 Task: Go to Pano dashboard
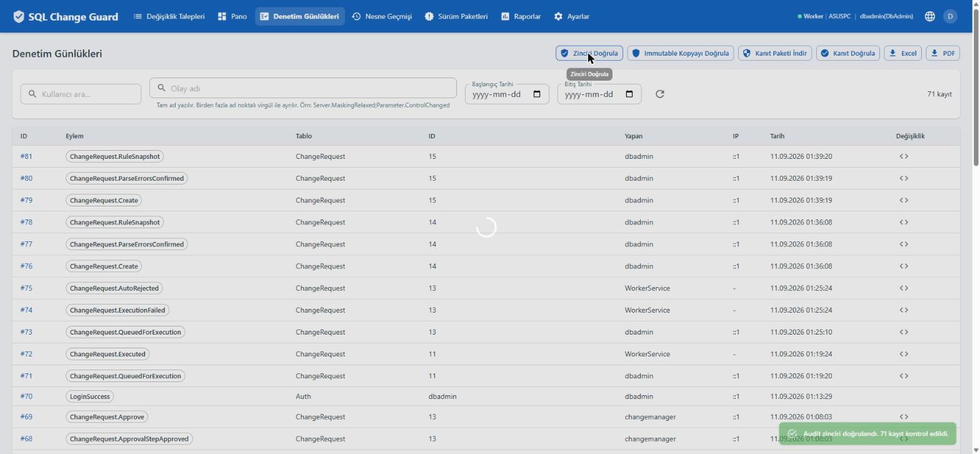[232, 17]
